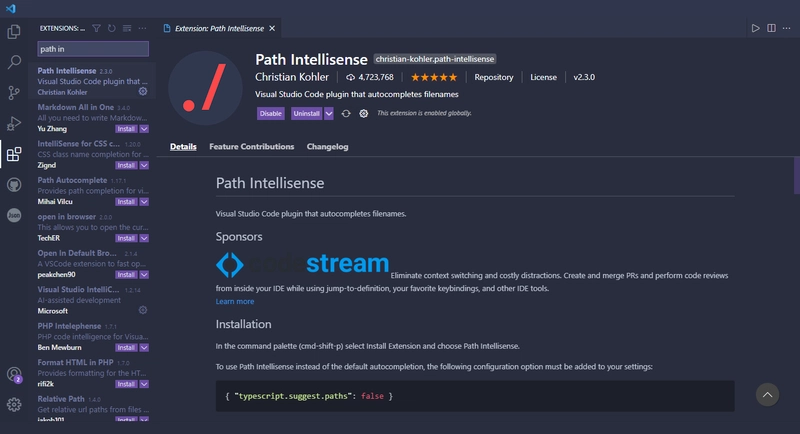Switch to the Feature Contributions tab

(252, 146)
